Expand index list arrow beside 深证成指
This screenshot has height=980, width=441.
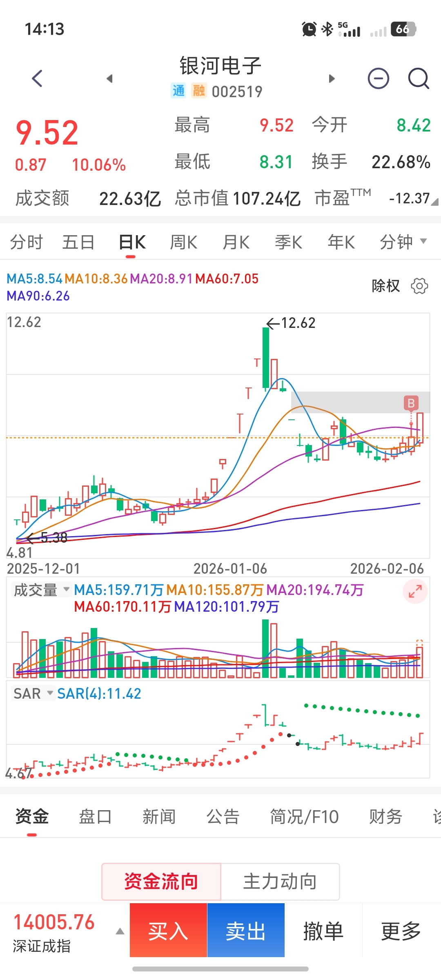(120, 931)
